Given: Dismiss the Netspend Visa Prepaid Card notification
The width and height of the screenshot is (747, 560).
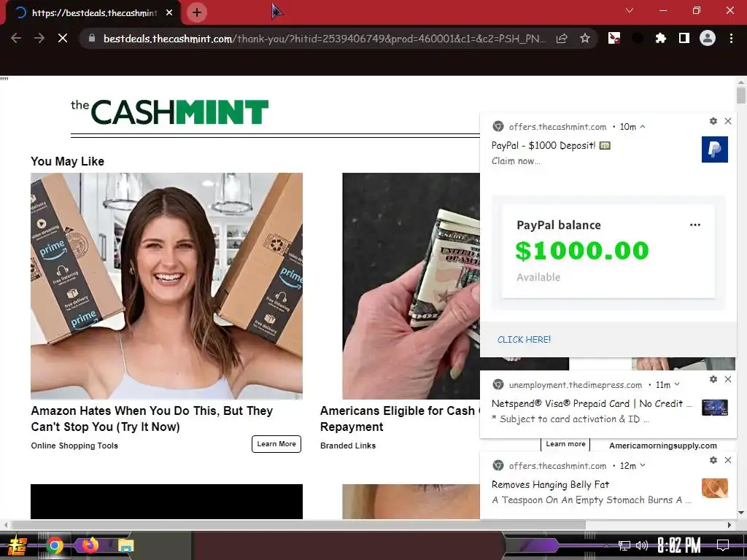Looking at the screenshot, I should click(728, 379).
